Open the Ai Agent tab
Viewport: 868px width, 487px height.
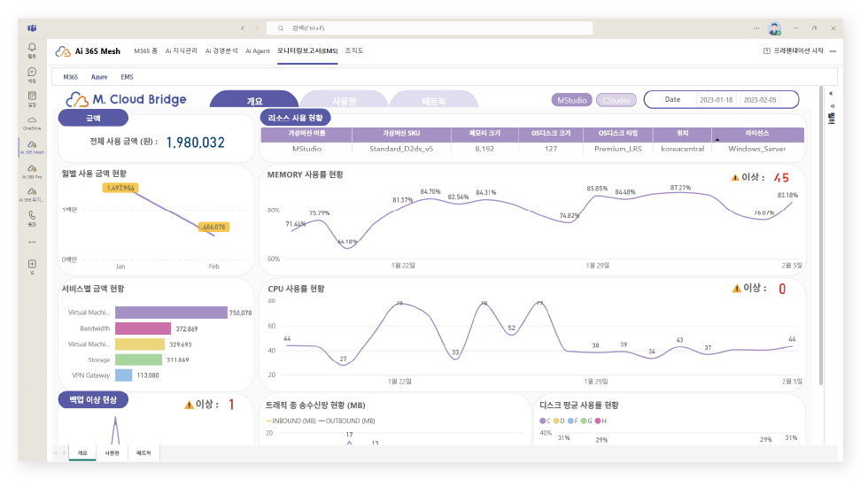pos(258,51)
